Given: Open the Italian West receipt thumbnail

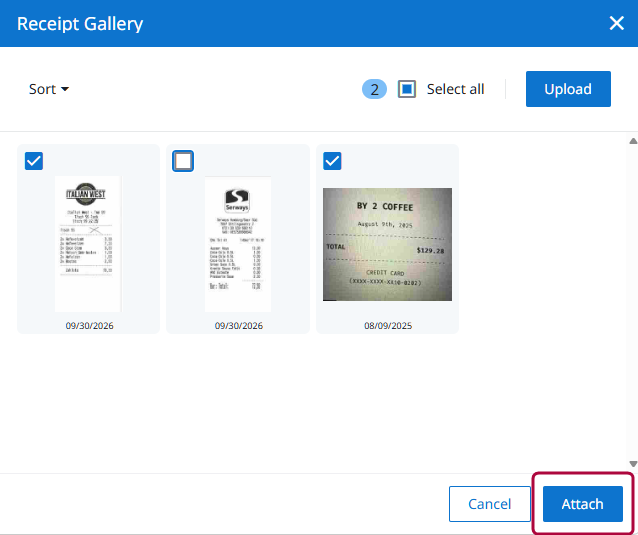Looking at the screenshot, I should (87, 244).
